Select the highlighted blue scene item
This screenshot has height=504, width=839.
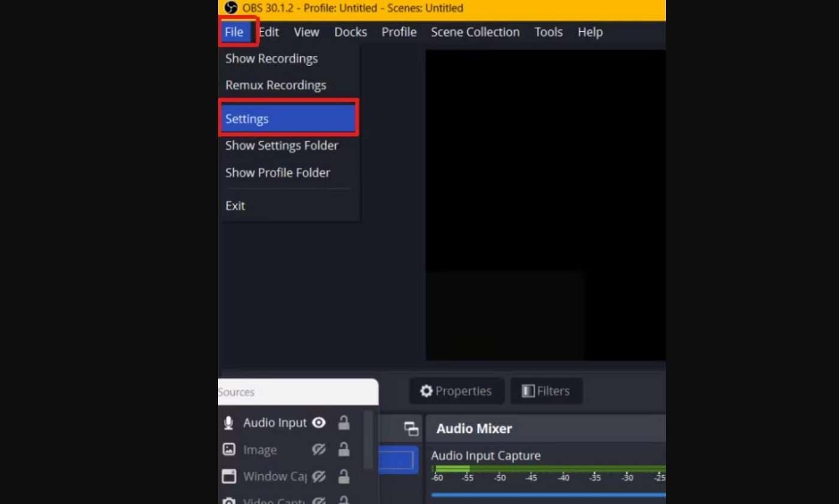tap(399, 460)
